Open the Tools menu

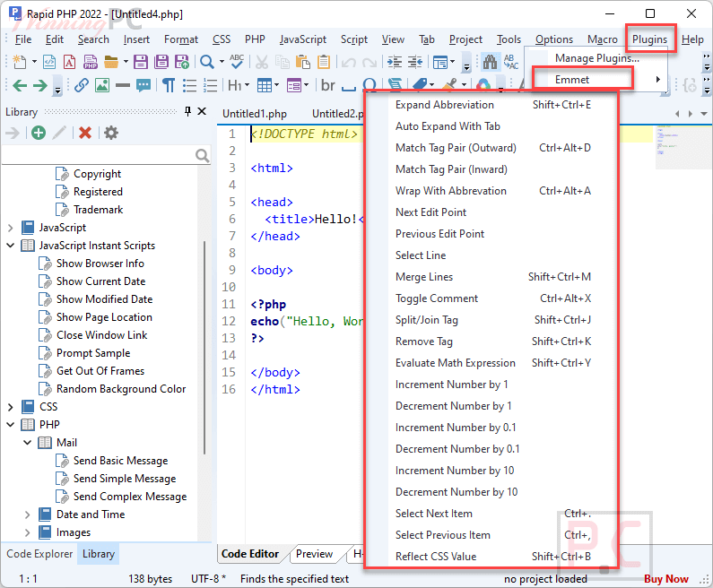[x=509, y=39]
